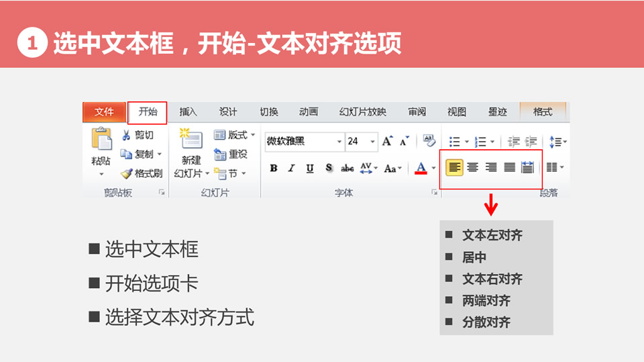
Task: Toggle Italic formatting
Action: [x=292, y=168]
